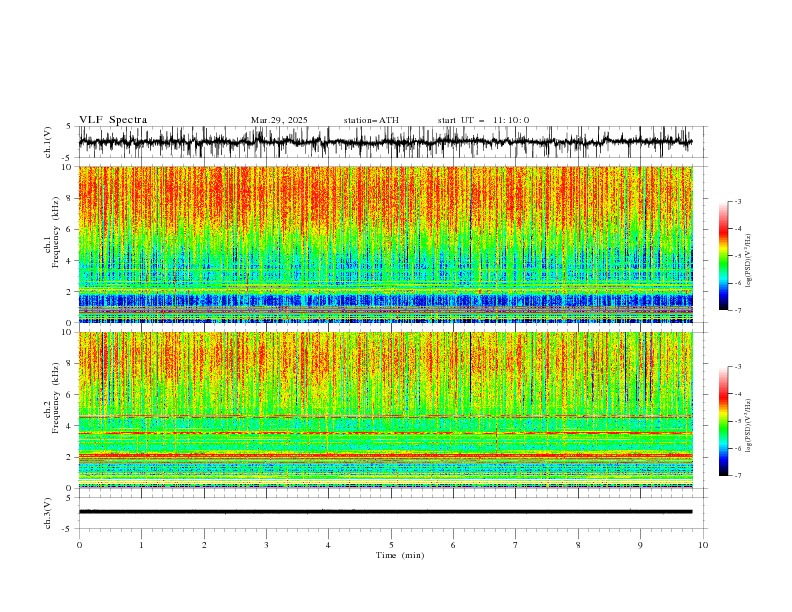Click the "-5" label on ch.1 color bar

tap(738, 256)
